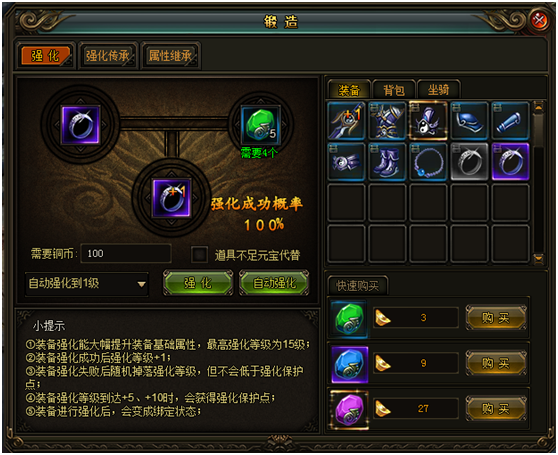This screenshot has height=455, width=558.
Task: Select the weapon +1 equipment icon
Action: coord(346,121)
